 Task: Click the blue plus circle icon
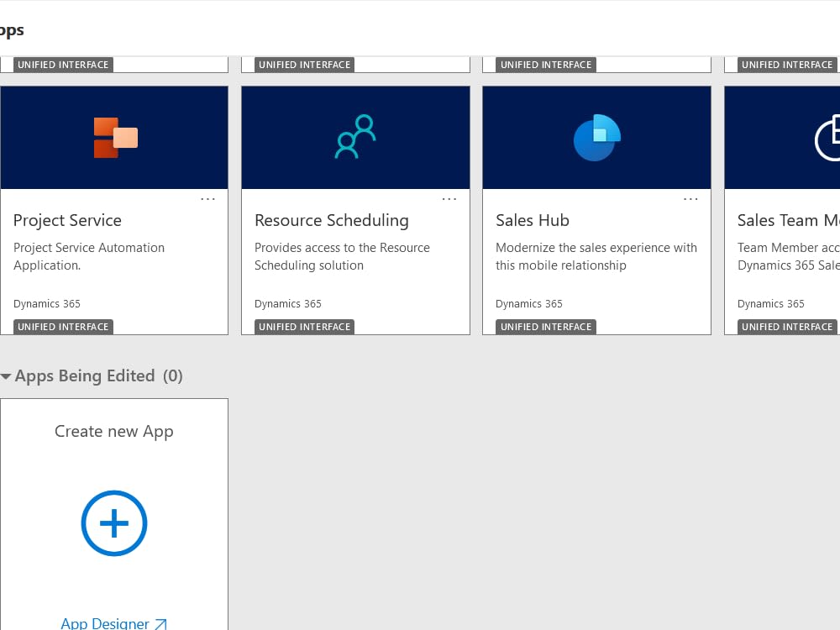click(x=114, y=523)
